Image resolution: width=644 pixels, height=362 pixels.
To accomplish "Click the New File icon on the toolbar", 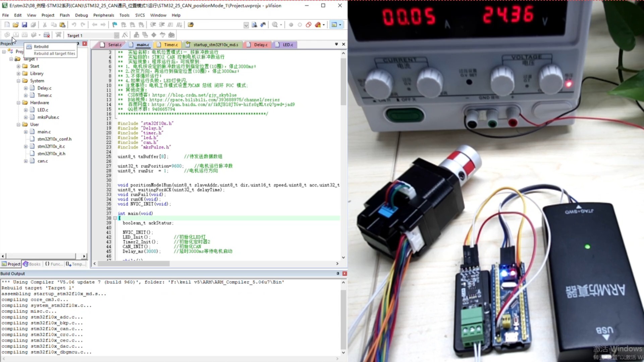I will 6,24.
